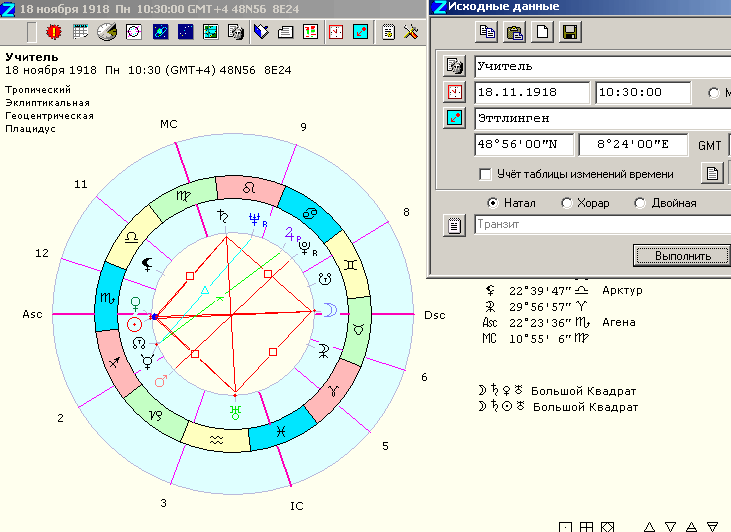The width and height of the screenshot is (731, 532).
Task: Click the diamond-in-square icon at bottom
Action: point(607,527)
